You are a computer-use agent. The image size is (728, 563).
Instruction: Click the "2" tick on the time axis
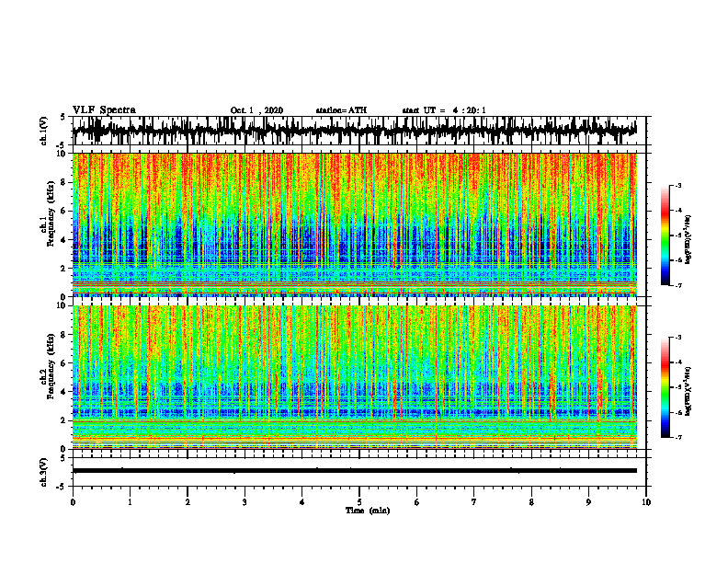(188, 502)
